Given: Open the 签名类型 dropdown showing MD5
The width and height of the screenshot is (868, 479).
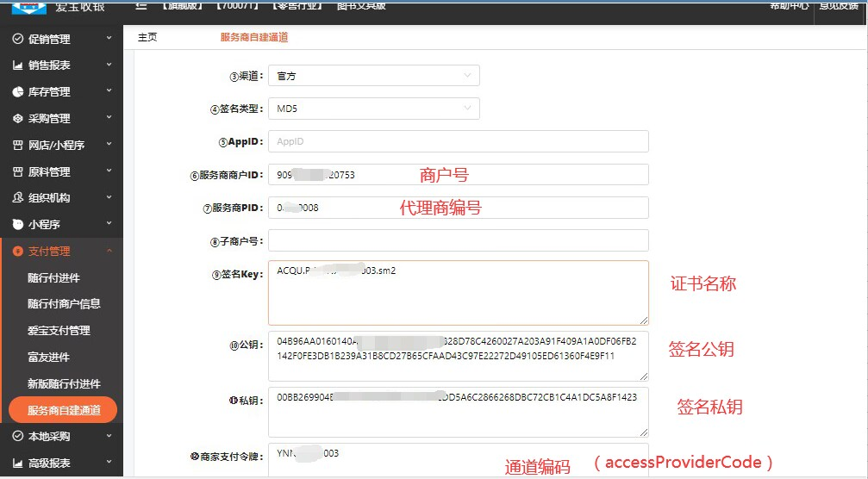Looking at the screenshot, I should (x=373, y=109).
